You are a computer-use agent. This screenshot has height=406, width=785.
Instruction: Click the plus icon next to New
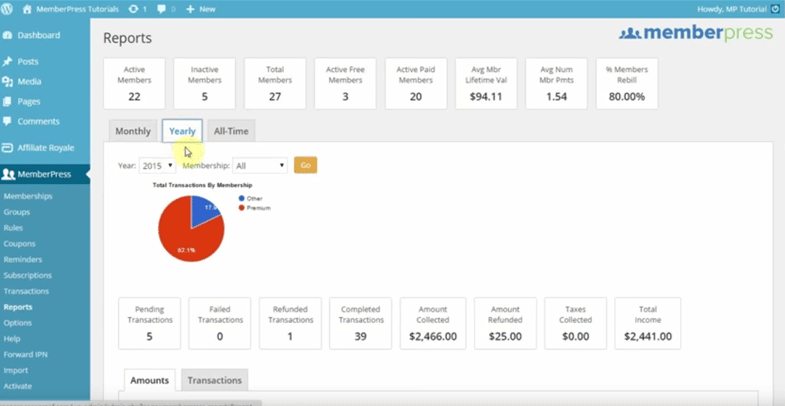[x=190, y=9]
